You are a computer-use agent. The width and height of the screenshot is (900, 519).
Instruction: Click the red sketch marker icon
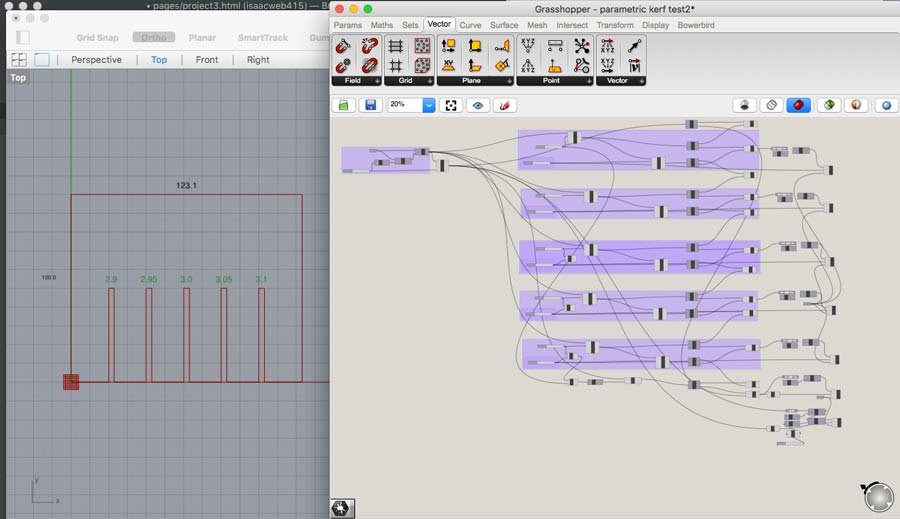tap(506, 105)
